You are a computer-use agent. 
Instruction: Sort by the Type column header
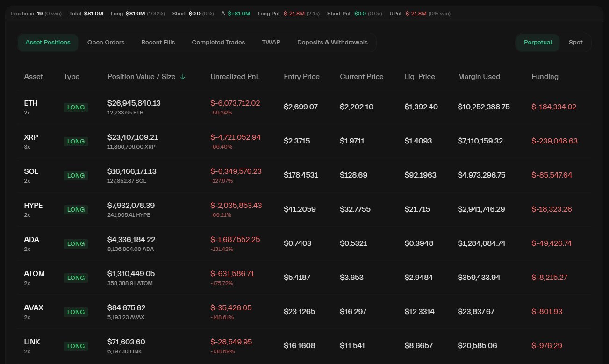click(72, 77)
